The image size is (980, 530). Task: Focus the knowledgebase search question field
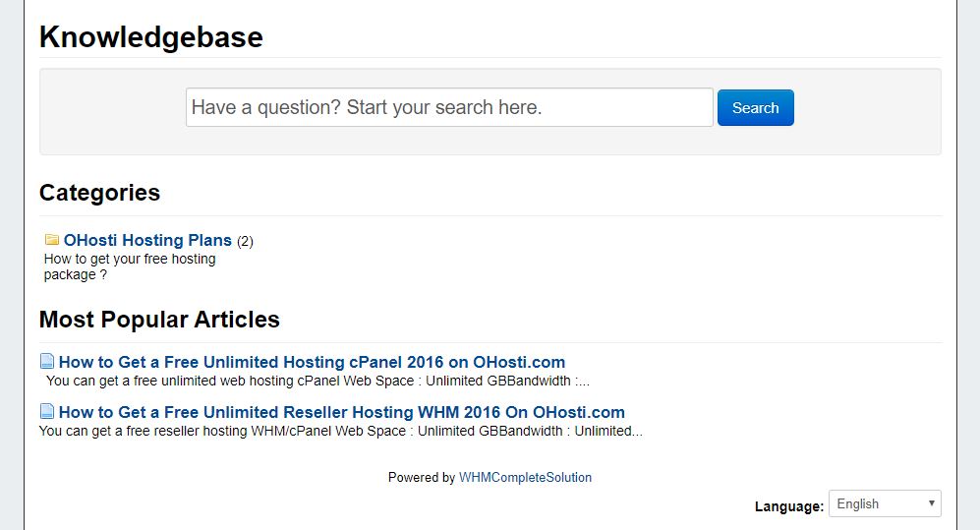tap(449, 107)
